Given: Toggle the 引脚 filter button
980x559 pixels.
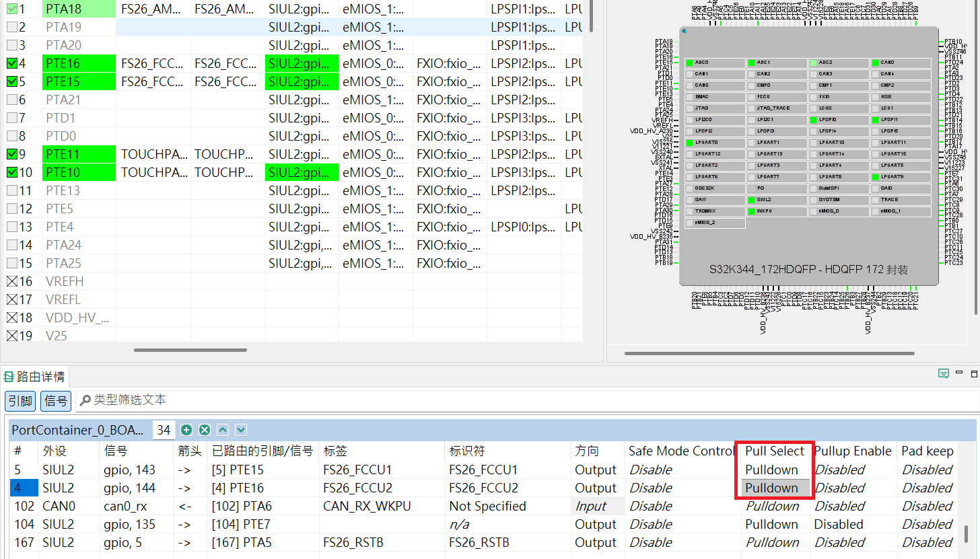Looking at the screenshot, I should 21,401.
